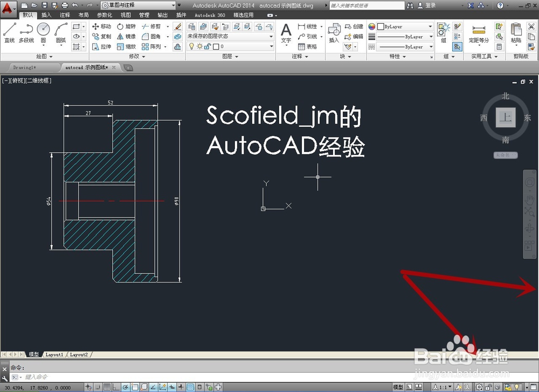Toggle Grid display in status bar
Viewport: 539px width, 392px height.
coord(107,387)
